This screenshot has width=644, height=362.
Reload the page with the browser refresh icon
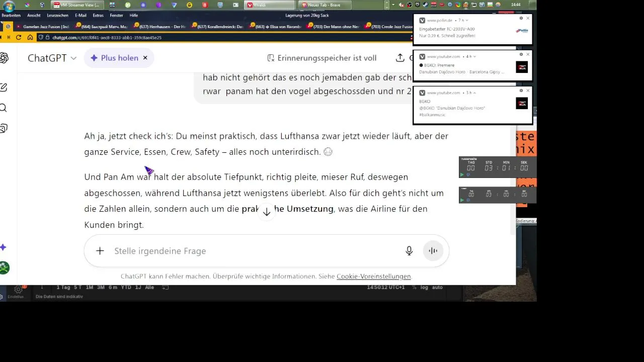(19, 37)
